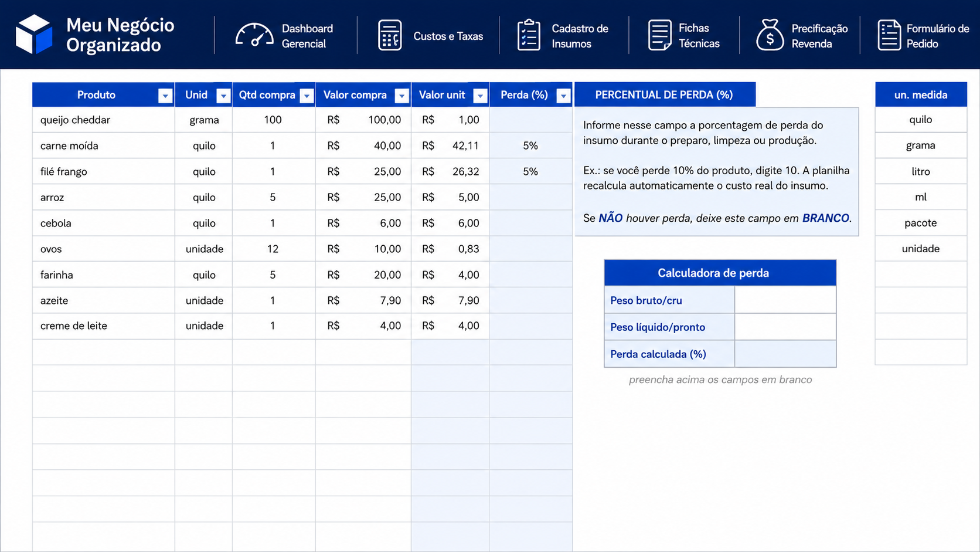Open Formulário de Pedido
This screenshot has height=552, width=980.
coord(937,36)
